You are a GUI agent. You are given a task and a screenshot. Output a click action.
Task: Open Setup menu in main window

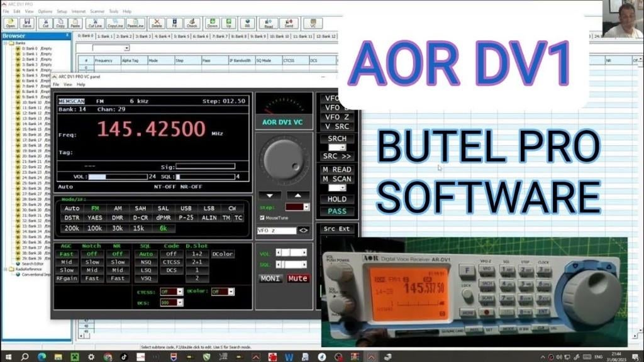tap(62, 11)
